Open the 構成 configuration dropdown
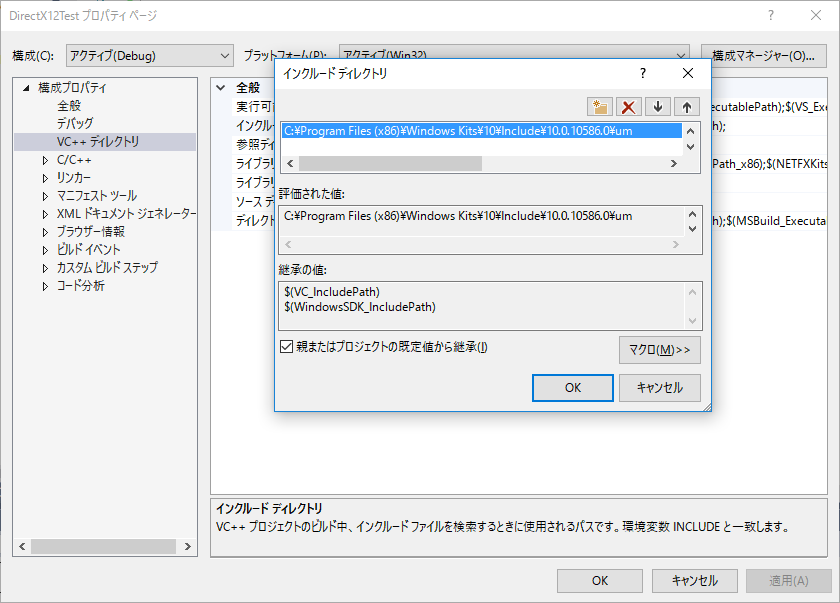Image resolution: width=840 pixels, height=603 pixels. point(149,55)
